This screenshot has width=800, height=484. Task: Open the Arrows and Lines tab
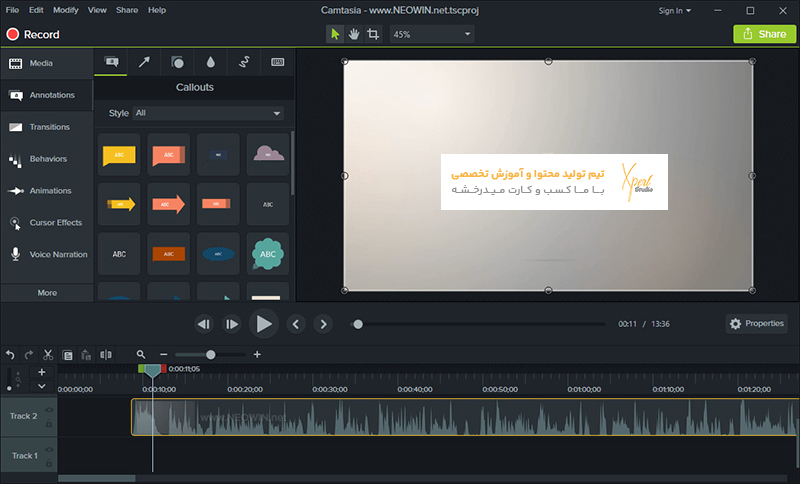(144, 62)
